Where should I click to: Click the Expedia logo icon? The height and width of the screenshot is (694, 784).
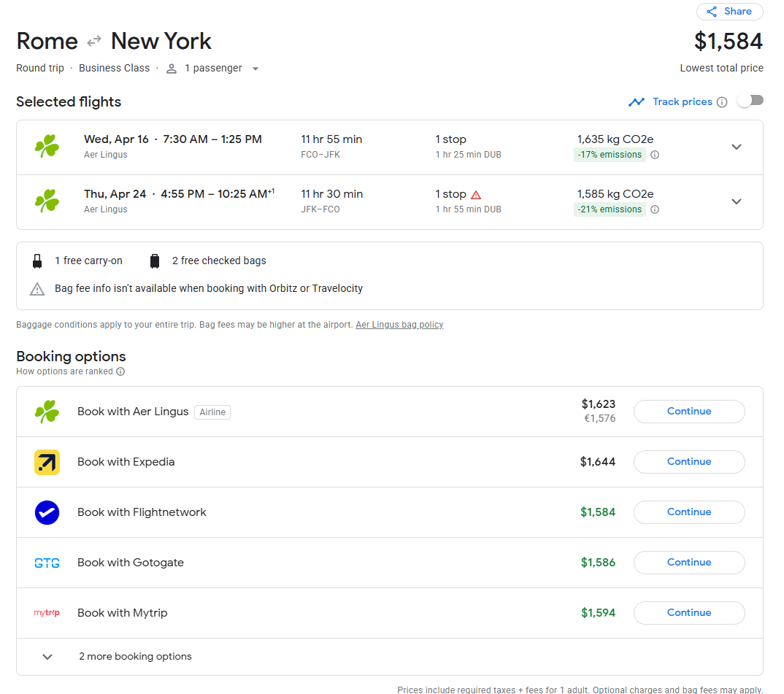(47, 462)
